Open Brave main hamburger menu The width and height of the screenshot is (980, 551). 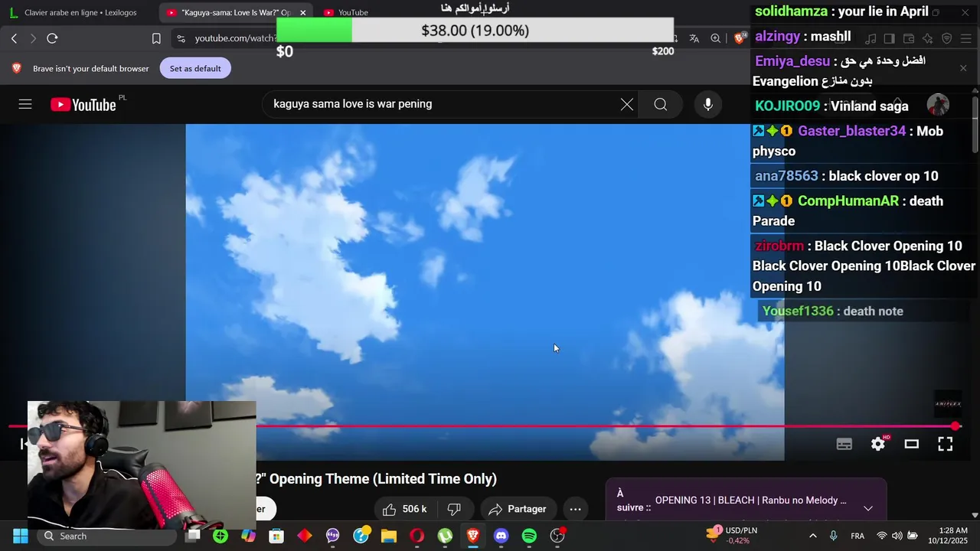pos(966,38)
